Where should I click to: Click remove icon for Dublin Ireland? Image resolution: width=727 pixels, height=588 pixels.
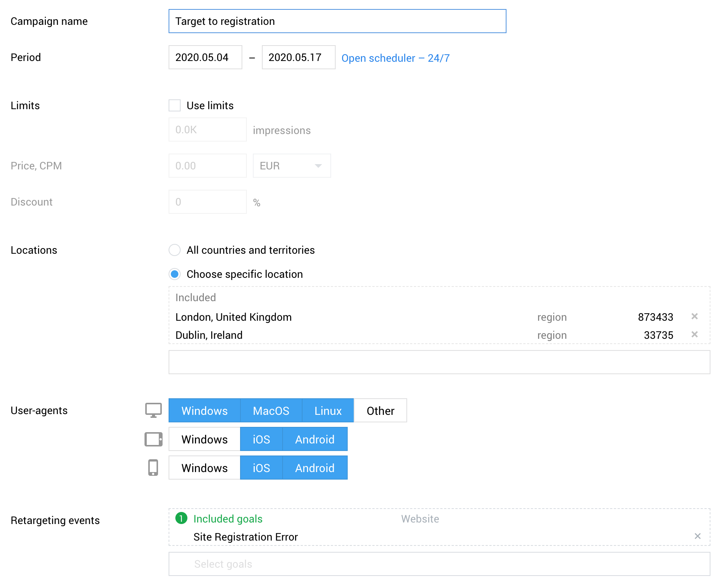click(x=695, y=335)
